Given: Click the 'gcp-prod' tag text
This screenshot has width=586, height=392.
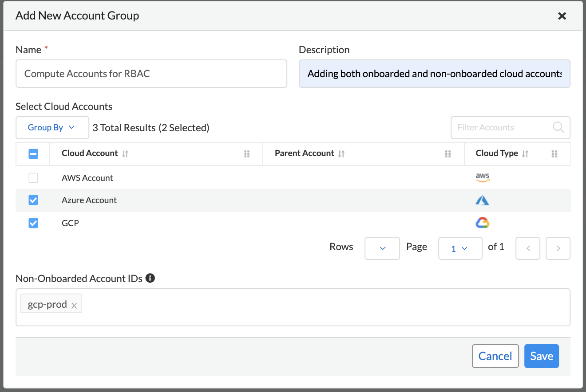Looking at the screenshot, I should click(48, 305).
